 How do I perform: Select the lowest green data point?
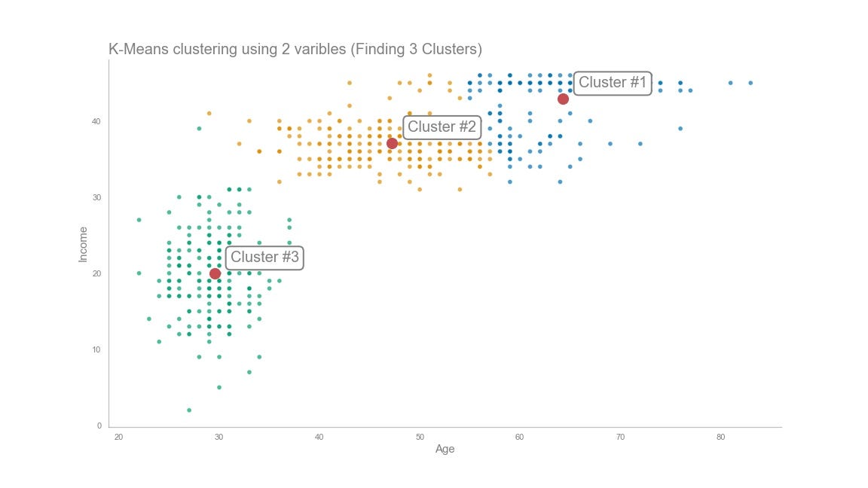coord(189,410)
